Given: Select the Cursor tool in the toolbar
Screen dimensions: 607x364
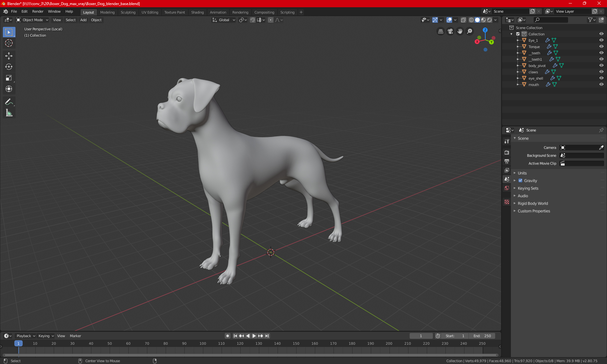Looking at the screenshot, I should point(9,43).
